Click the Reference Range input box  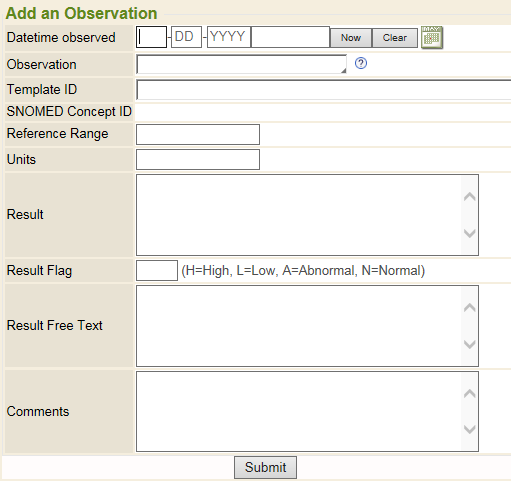(198, 134)
